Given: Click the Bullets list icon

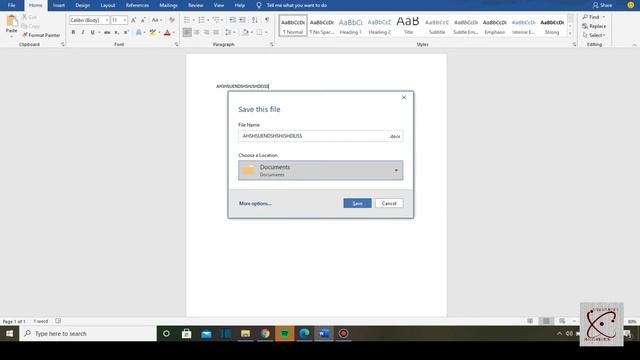Looking at the screenshot, I should click(x=187, y=20).
